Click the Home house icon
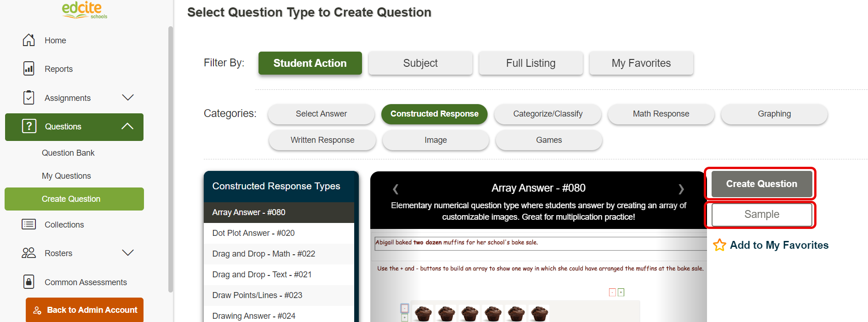This screenshot has width=868, height=322. click(29, 40)
